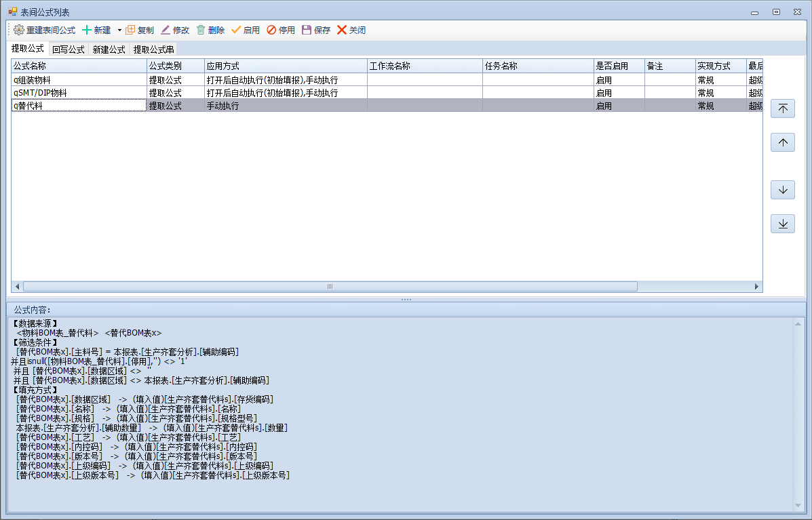The height and width of the screenshot is (520, 812).
Task: Open the 新建 dropdown arrow
Action: pyautogui.click(x=119, y=30)
